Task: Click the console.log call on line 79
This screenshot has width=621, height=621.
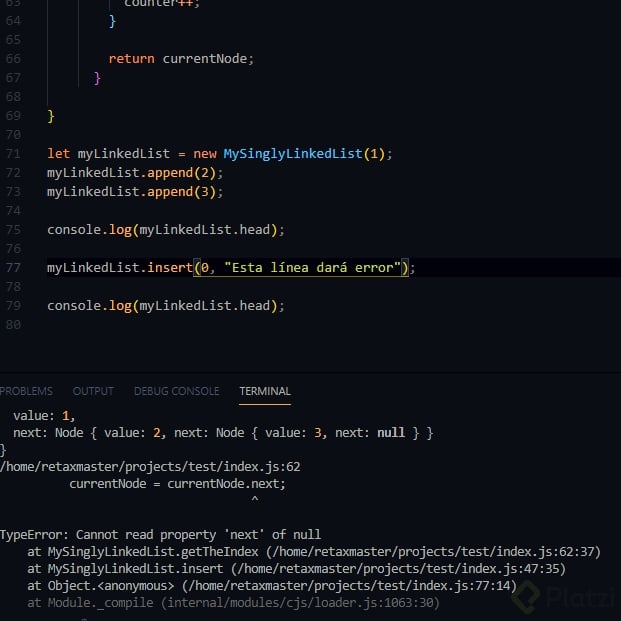Action: tap(166, 306)
